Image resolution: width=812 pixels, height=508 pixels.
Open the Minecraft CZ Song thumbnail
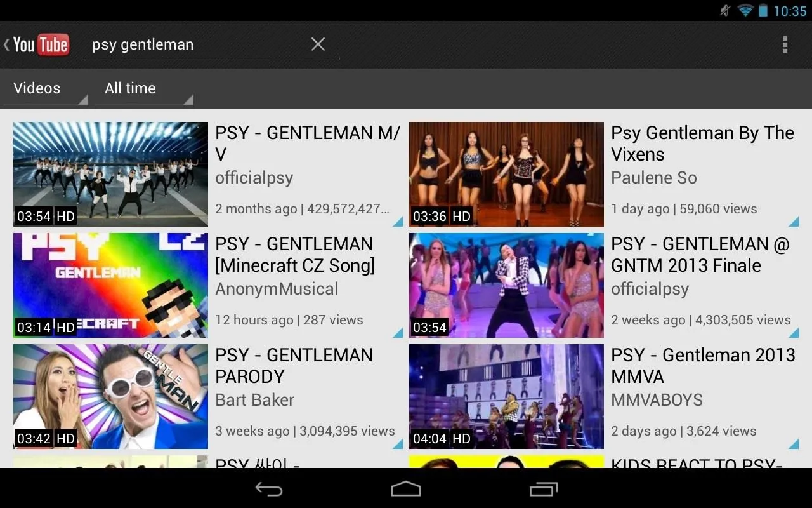110,285
